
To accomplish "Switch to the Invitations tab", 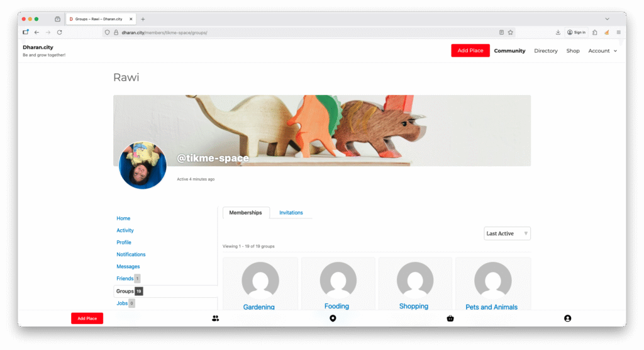I will pos(291,213).
